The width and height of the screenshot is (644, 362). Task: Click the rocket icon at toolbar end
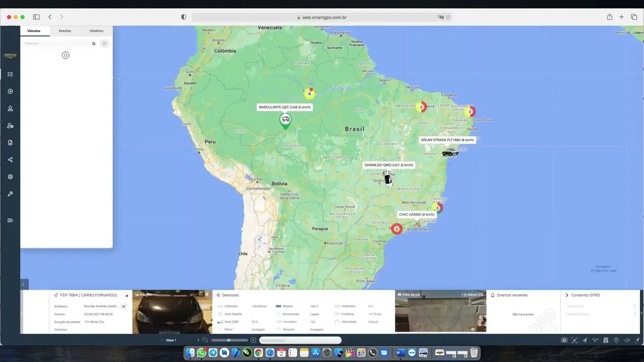point(637,340)
